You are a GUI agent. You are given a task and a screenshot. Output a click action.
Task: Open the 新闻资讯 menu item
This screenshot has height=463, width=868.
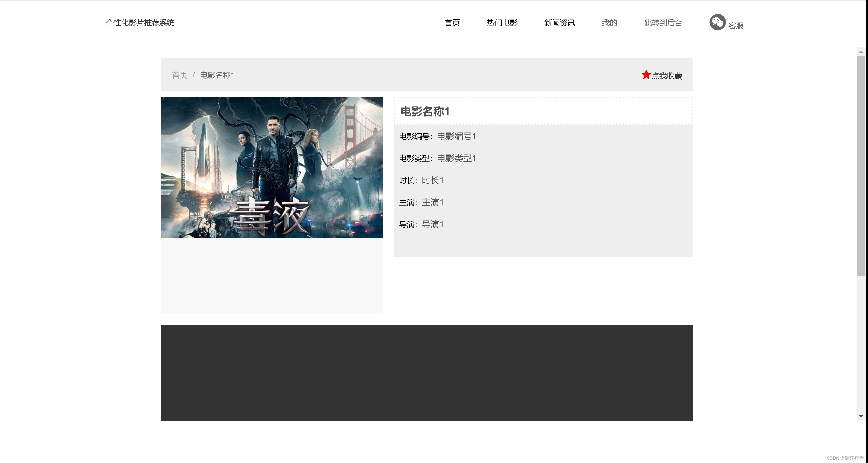[559, 23]
